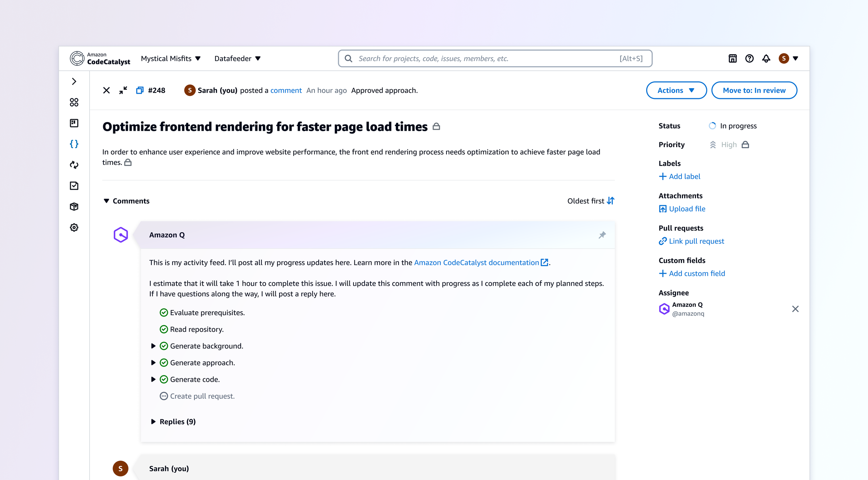Open the Datafeeder project menu

coord(237,58)
